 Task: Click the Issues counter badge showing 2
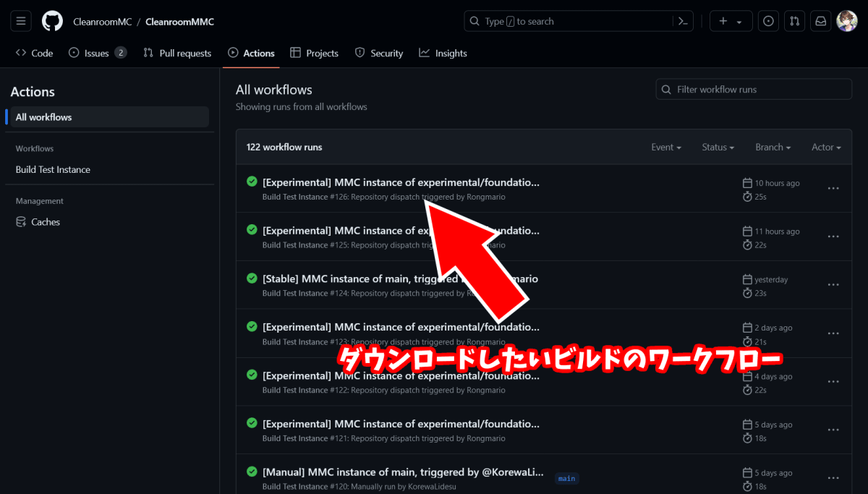[121, 53]
